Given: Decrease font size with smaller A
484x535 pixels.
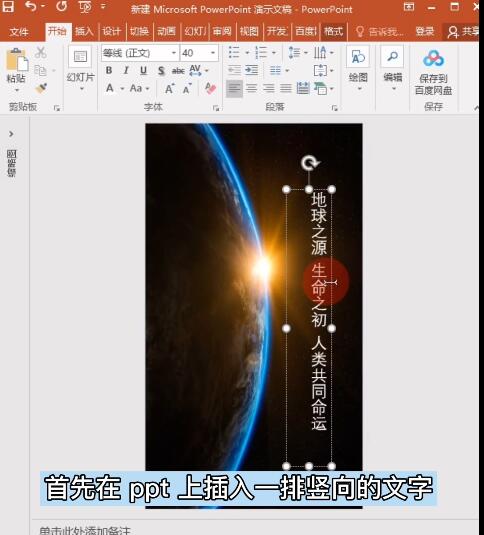Looking at the screenshot, I should click(187, 89).
